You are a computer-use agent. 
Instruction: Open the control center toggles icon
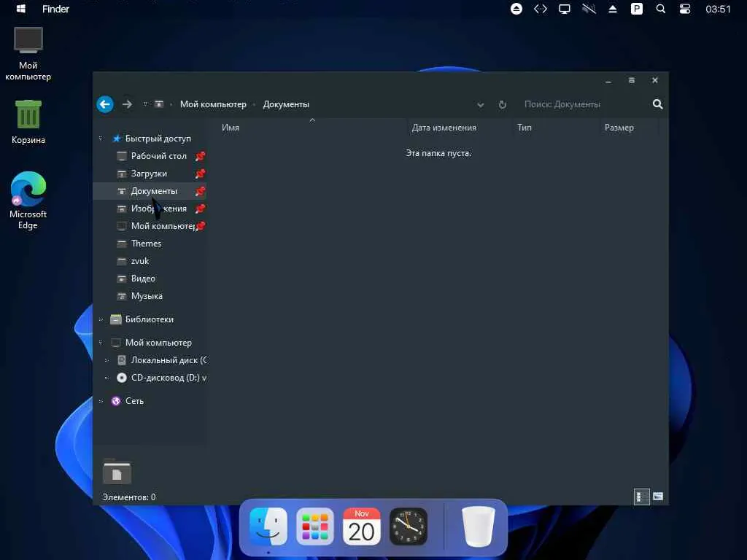click(684, 9)
